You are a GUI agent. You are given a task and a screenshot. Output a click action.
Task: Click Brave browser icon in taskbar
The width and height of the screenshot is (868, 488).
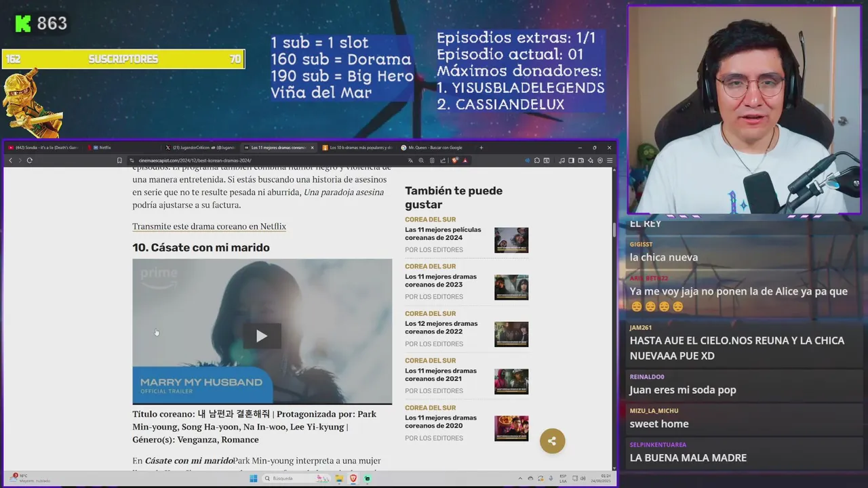tap(353, 479)
